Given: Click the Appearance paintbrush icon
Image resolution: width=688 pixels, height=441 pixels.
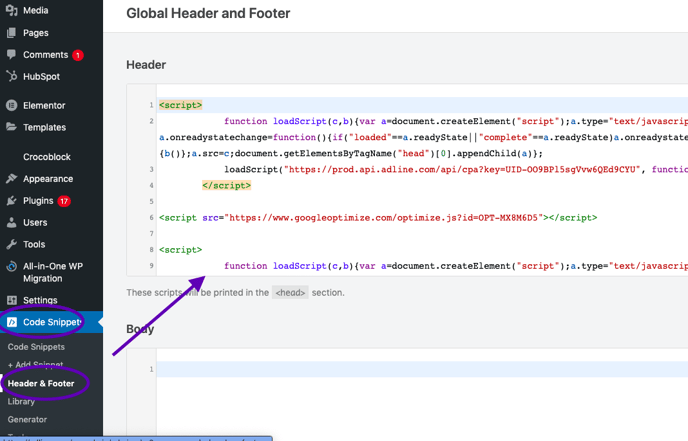Looking at the screenshot, I should pyautogui.click(x=12, y=179).
